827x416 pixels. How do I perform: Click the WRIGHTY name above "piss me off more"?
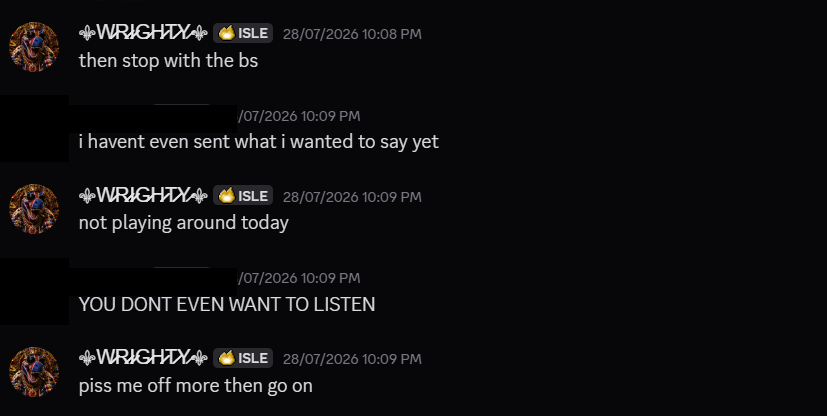(x=143, y=358)
